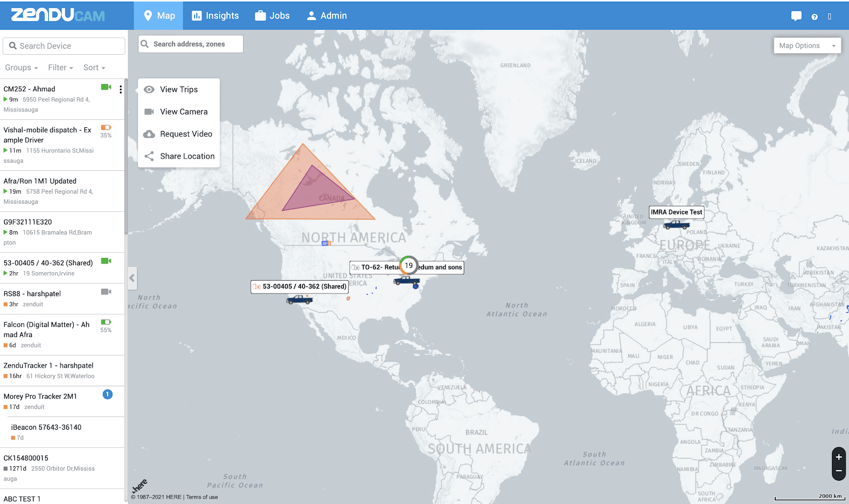Zoom in the map with plus button

pos(839,457)
